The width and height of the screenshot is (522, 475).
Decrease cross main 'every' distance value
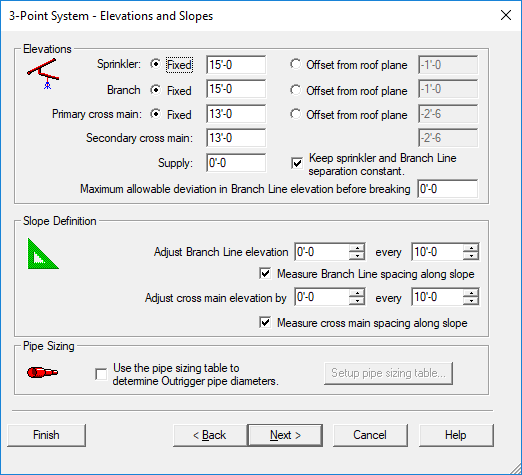[471, 301]
